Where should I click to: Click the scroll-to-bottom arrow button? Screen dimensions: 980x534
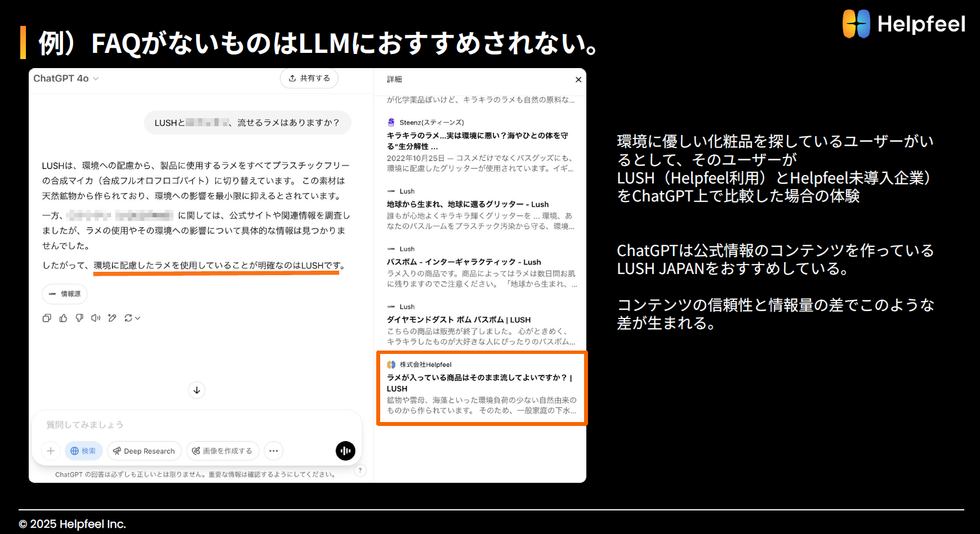tap(197, 390)
